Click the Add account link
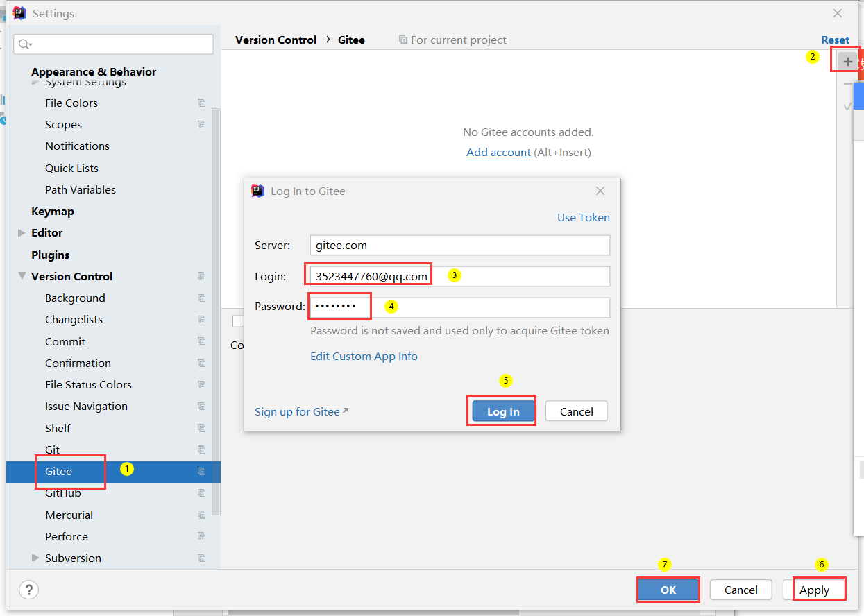Screen dimensions: 864x616 pyautogui.click(x=498, y=152)
